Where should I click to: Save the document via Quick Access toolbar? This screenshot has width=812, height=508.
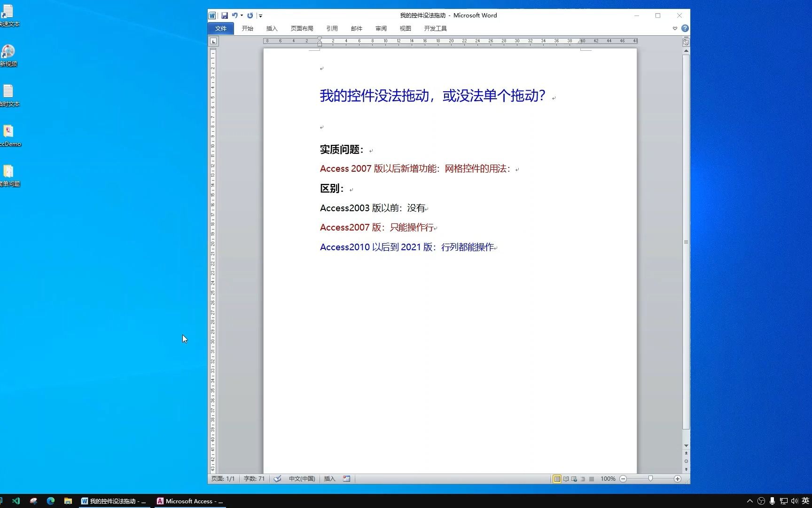coord(225,16)
